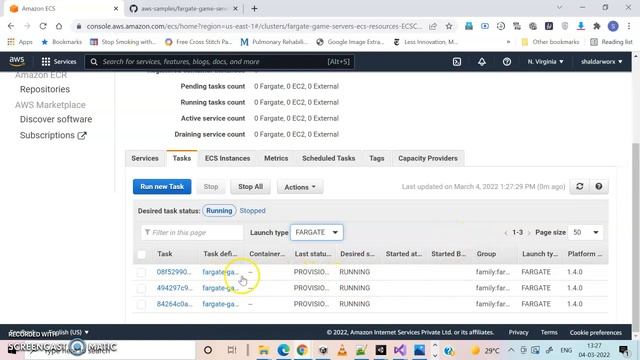
Task: Open the notifications bell
Action: click(x=482, y=62)
